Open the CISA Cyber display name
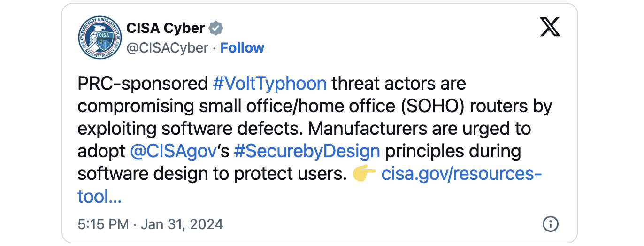Image resolution: width=644 pixels, height=246 pixels. pos(165,28)
